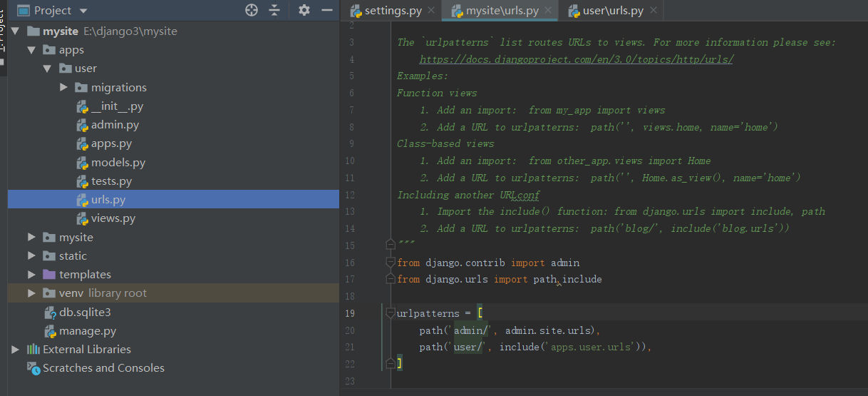Select db.sqlite3 file

pos(85,312)
